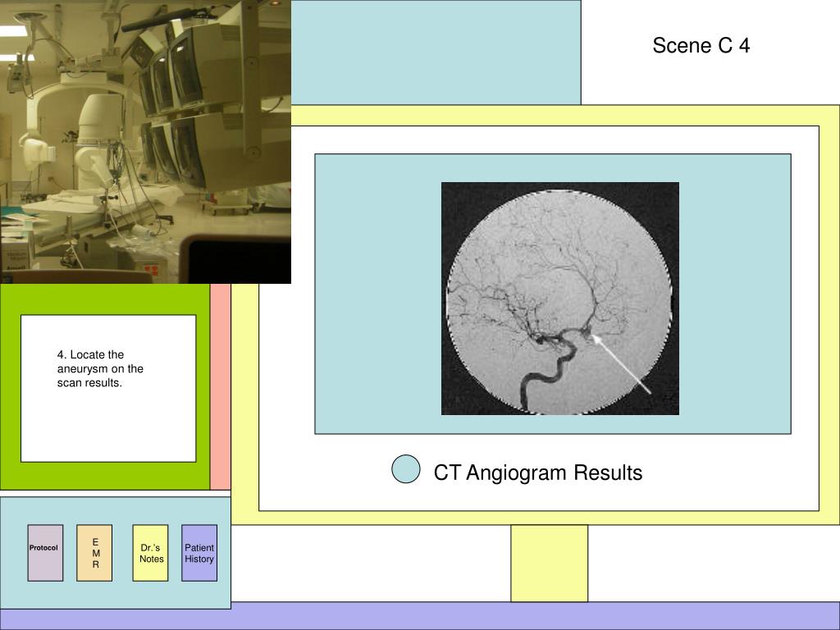Screen dimensions: 840x630
Task: Click the 'Locate the aneurysm' instruction text
Action: [x=100, y=368]
